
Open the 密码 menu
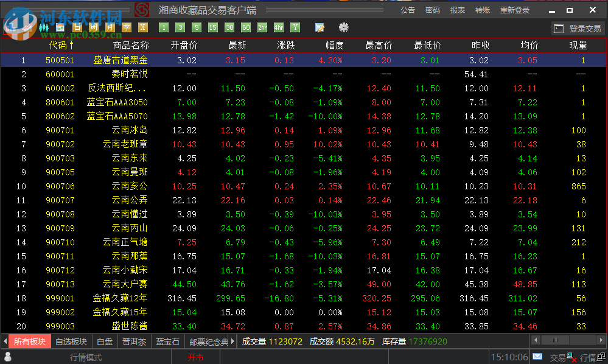coord(432,10)
